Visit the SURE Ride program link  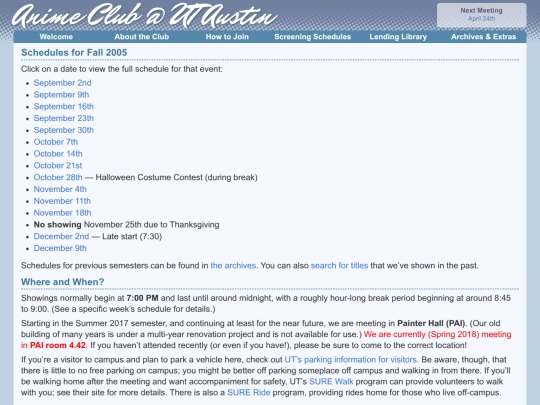pyautogui.click(x=249, y=393)
